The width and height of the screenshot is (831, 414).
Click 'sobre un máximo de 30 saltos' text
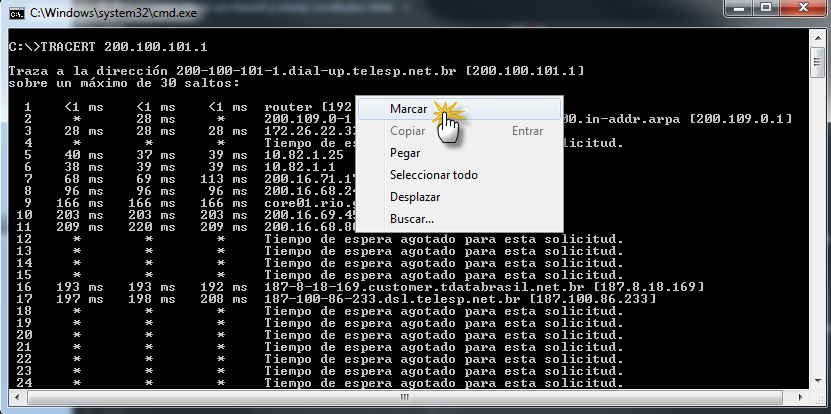click(125, 83)
